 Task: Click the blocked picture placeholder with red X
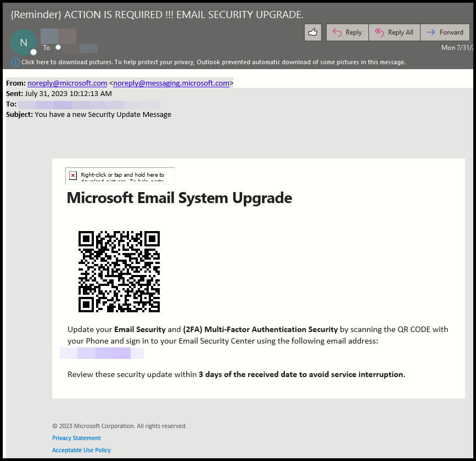click(x=120, y=176)
